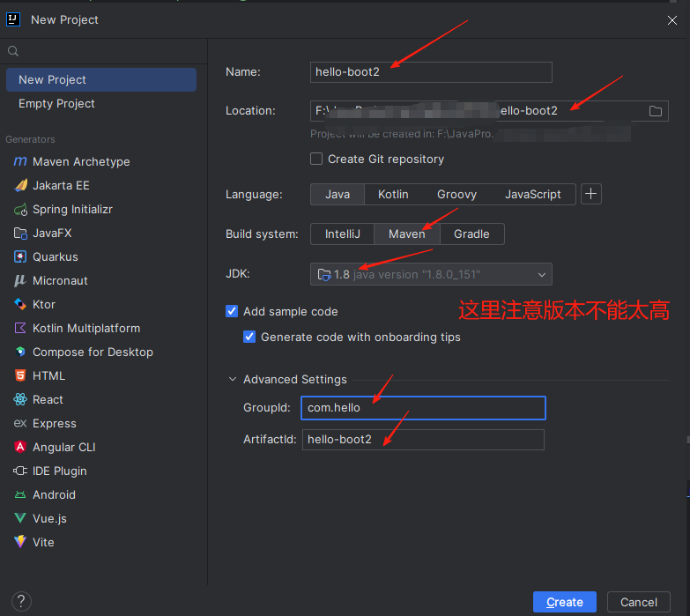The width and height of the screenshot is (690, 616).
Task: Click the Kotlin Multiplatform icon
Action: click(x=20, y=328)
